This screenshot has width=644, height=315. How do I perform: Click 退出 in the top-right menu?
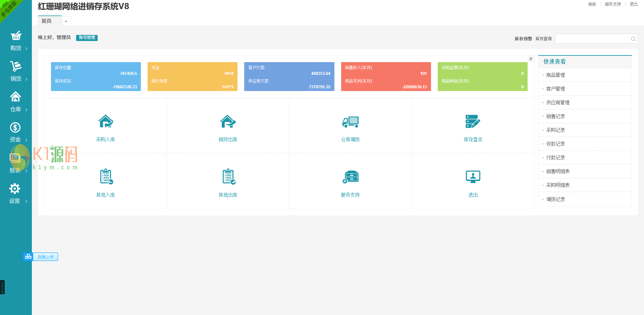coord(634,4)
